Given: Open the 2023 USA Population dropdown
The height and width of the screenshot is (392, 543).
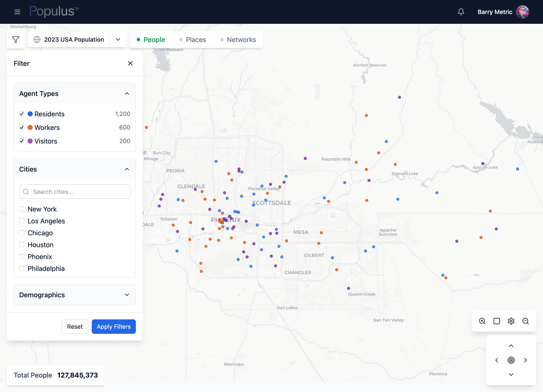Looking at the screenshot, I should coord(118,39).
